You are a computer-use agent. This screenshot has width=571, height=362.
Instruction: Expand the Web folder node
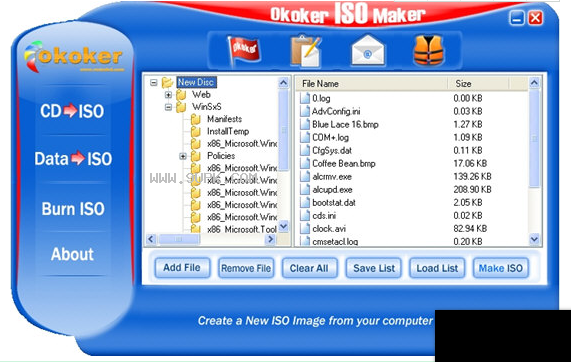click(168, 95)
